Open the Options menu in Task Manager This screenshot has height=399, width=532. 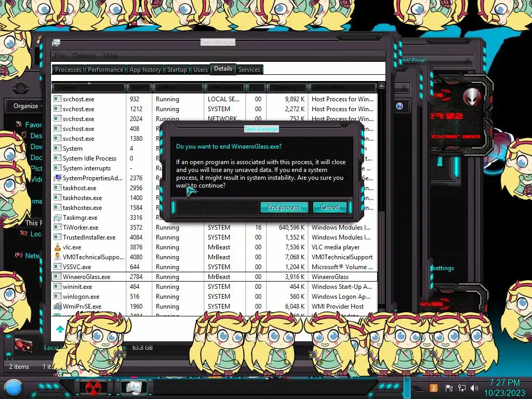(x=84, y=56)
